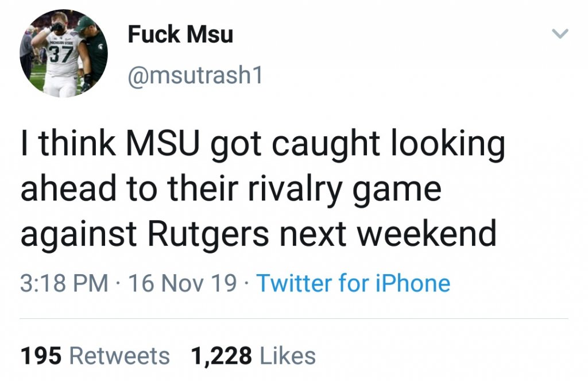Click the Retweets label

119,356
